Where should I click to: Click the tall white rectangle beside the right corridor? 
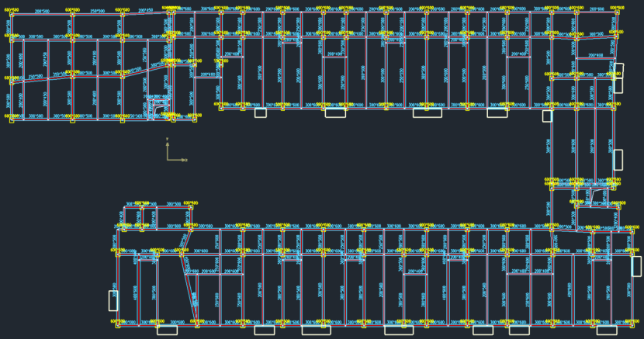click(618, 159)
